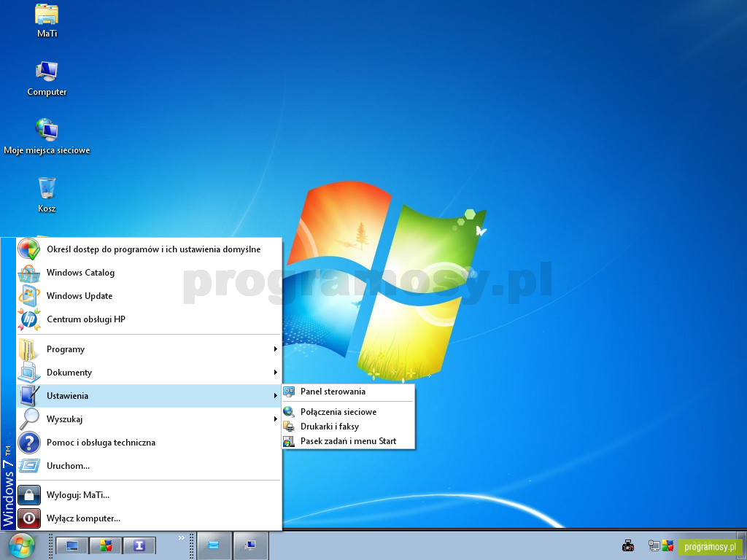Choose Wyłącz komputer... to shut down
Viewport: 747px width, 560px height.
tap(149, 518)
